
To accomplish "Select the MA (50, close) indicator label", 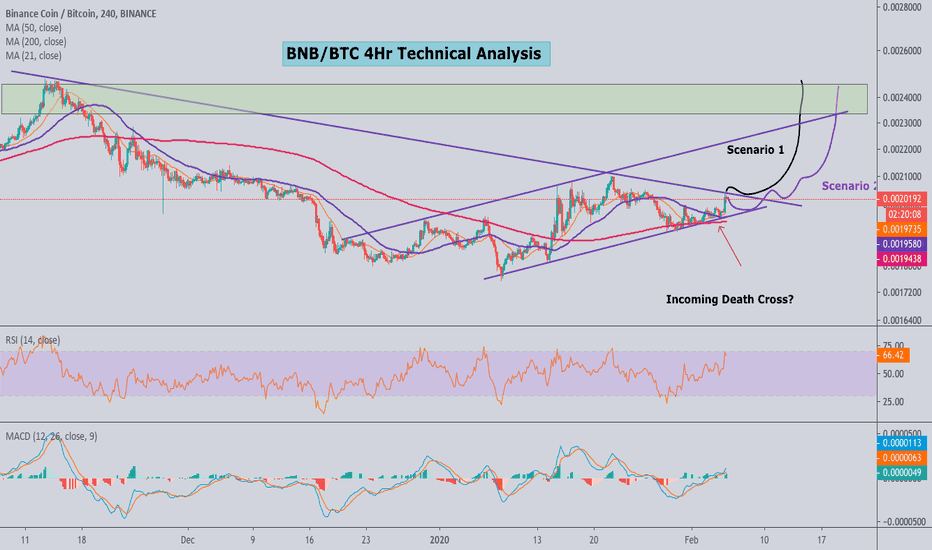I will pyautogui.click(x=33, y=27).
